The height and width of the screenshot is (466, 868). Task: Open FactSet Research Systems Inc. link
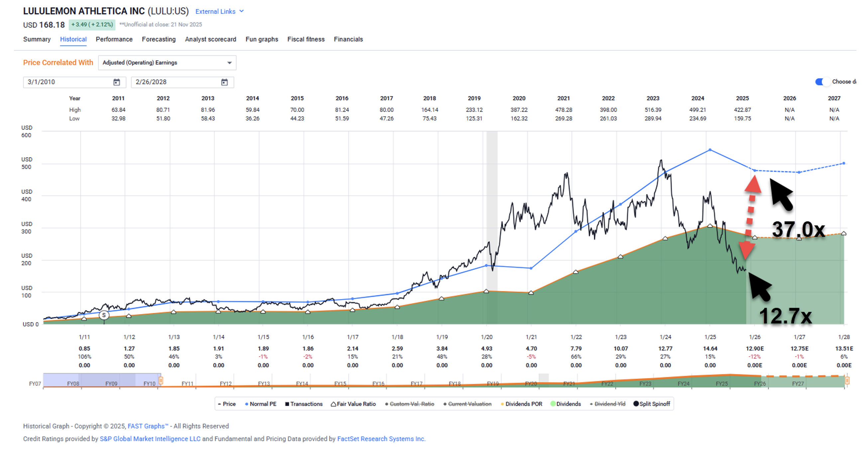381,439
